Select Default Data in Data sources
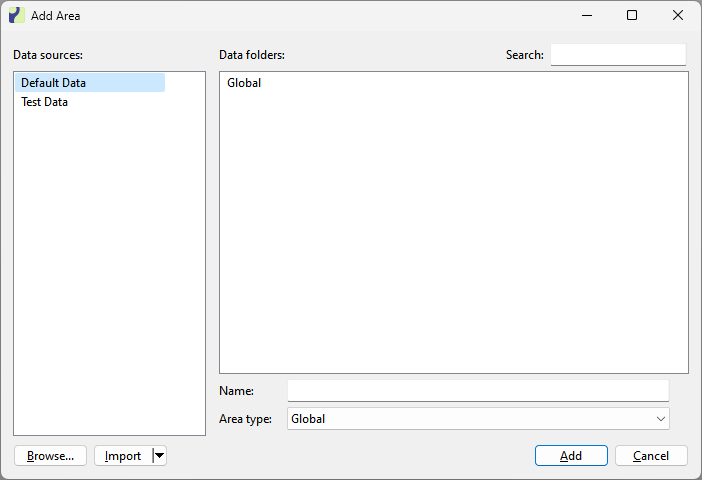 point(54,83)
